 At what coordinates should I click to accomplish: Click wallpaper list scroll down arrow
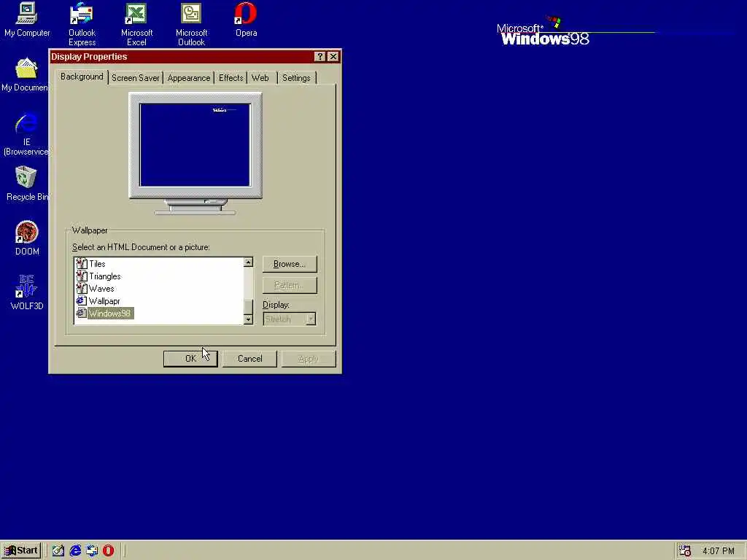[248, 319]
